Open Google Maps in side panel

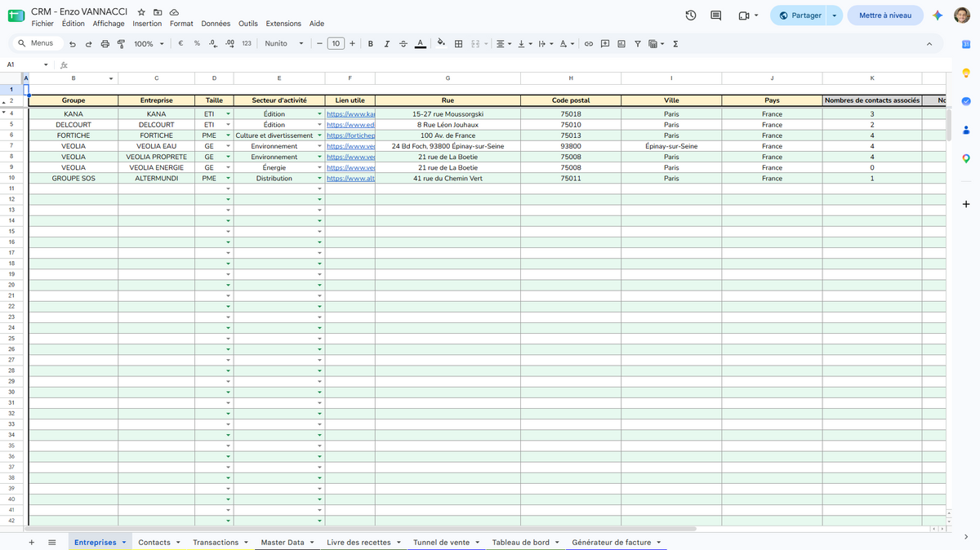pos(966,158)
